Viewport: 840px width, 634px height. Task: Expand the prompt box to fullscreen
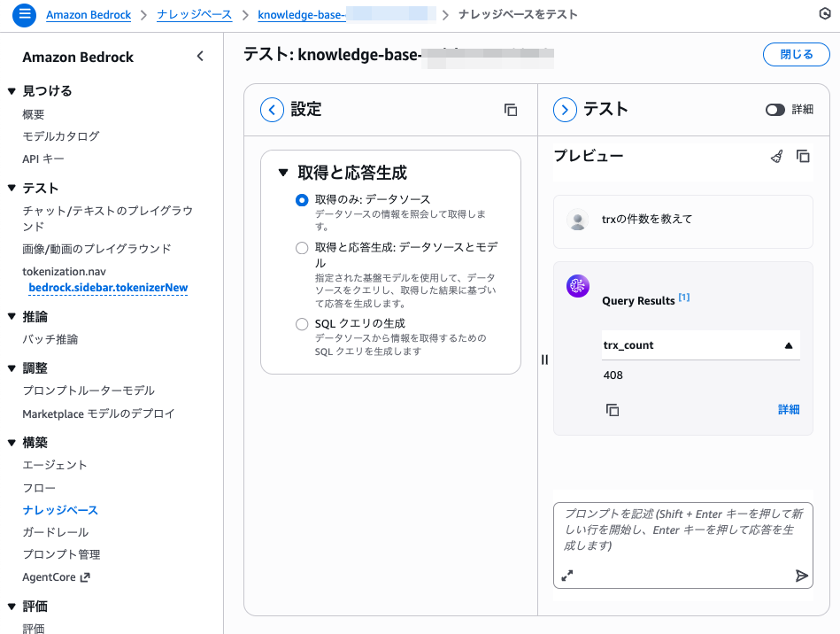click(x=567, y=576)
